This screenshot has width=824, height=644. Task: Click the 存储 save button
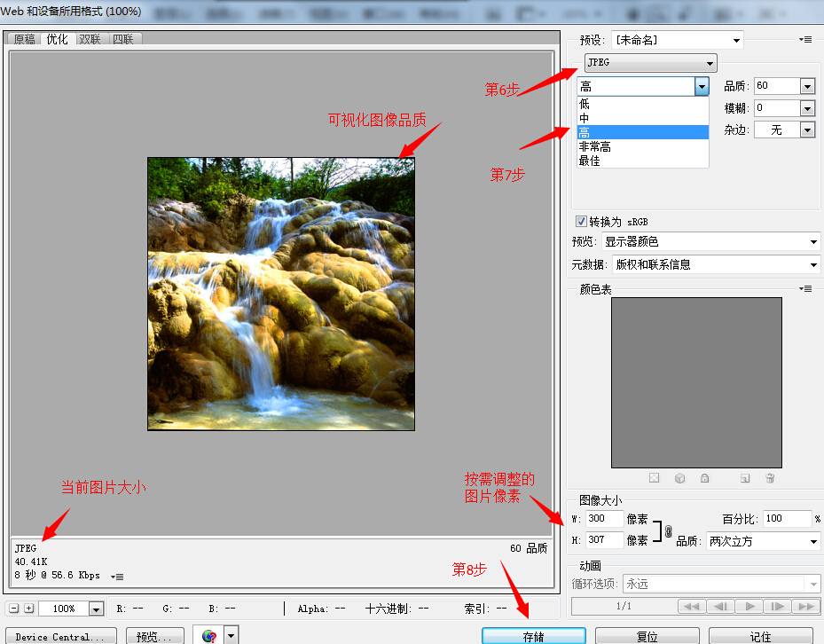533,636
